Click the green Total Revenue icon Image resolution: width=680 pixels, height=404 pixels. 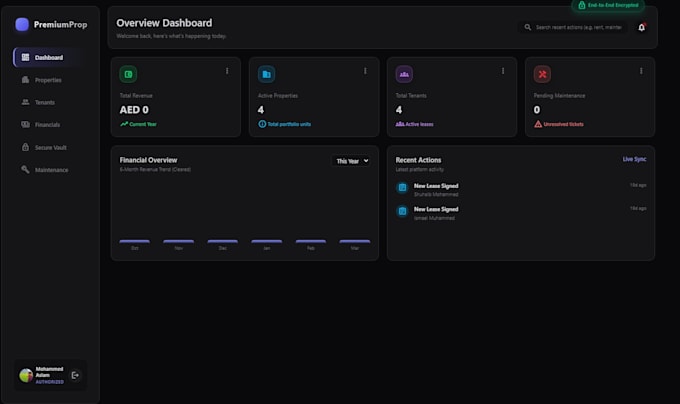click(x=128, y=74)
